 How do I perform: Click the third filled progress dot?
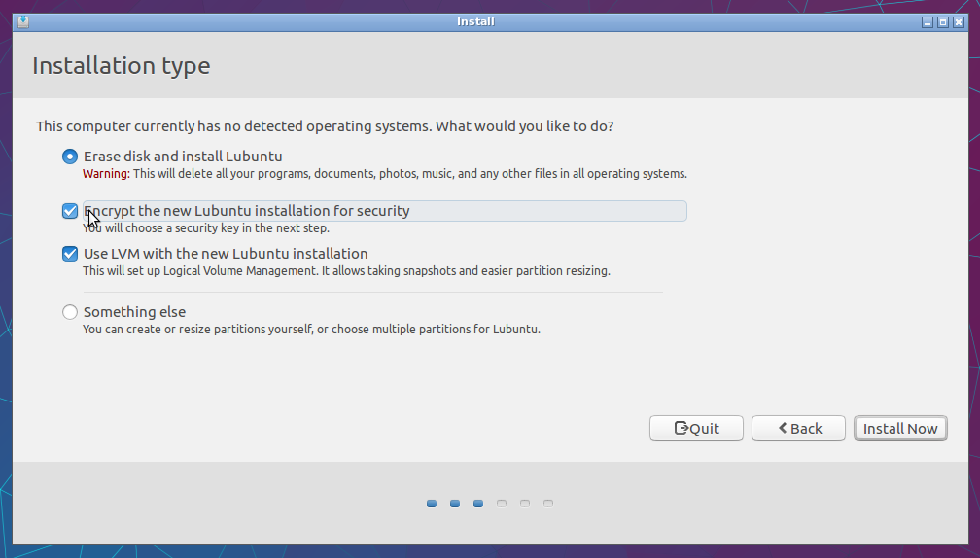click(478, 504)
